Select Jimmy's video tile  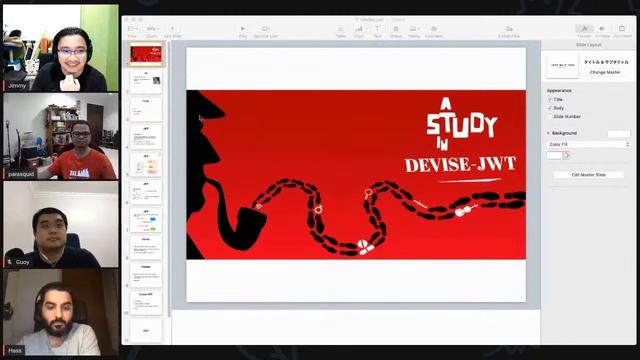(61, 48)
